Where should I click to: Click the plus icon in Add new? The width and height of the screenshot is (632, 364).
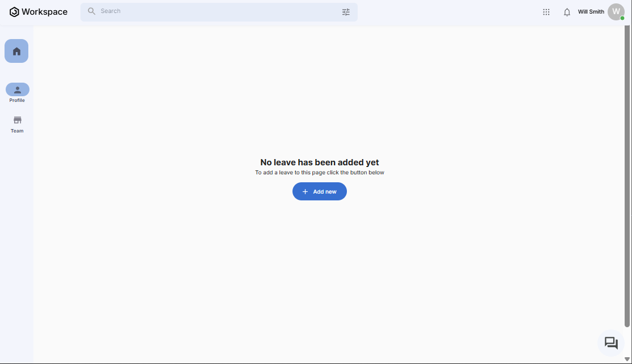click(306, 192)
